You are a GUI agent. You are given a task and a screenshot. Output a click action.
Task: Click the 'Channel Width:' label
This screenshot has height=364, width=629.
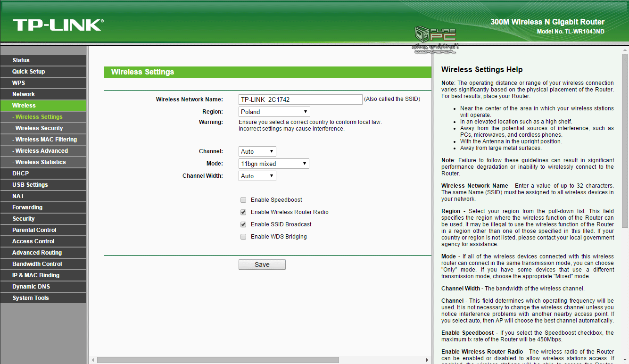tap(203, 176)
